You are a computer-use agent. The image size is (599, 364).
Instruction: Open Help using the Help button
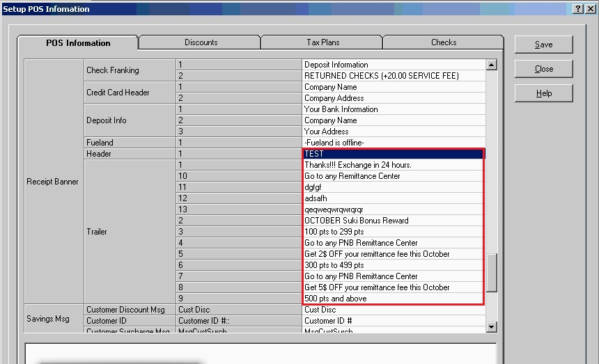coord(543,93)
